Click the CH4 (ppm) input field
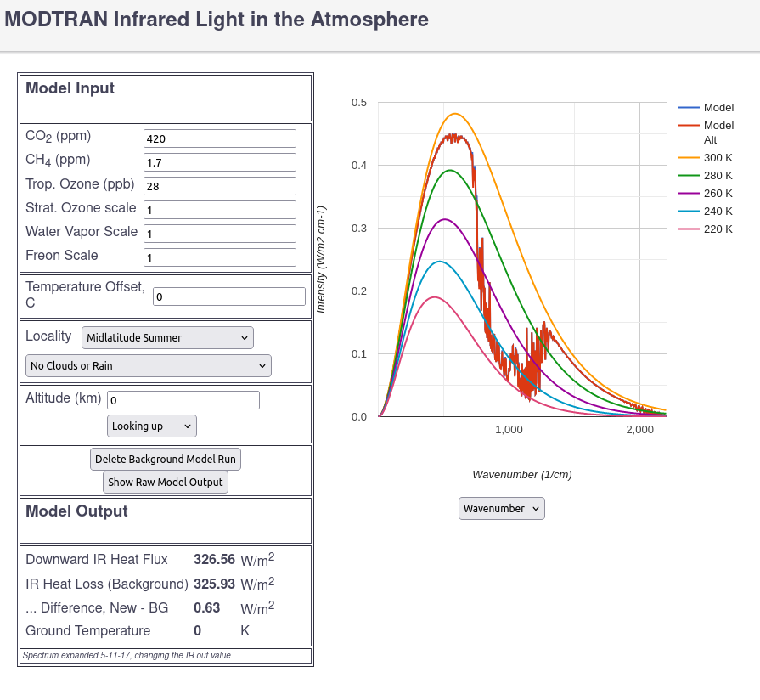 point(220,162)
